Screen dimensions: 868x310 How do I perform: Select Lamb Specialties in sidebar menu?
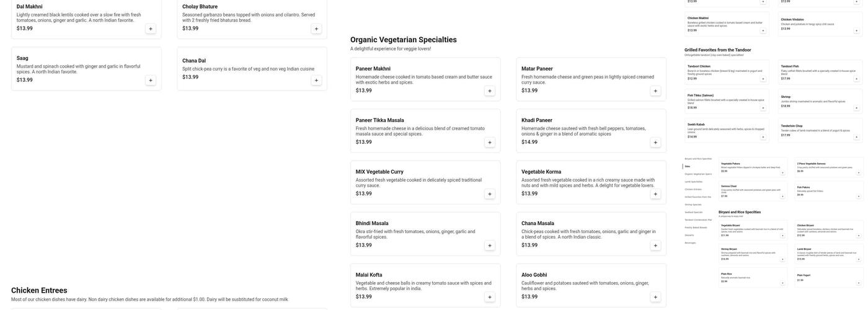click(x=694, y=182)
